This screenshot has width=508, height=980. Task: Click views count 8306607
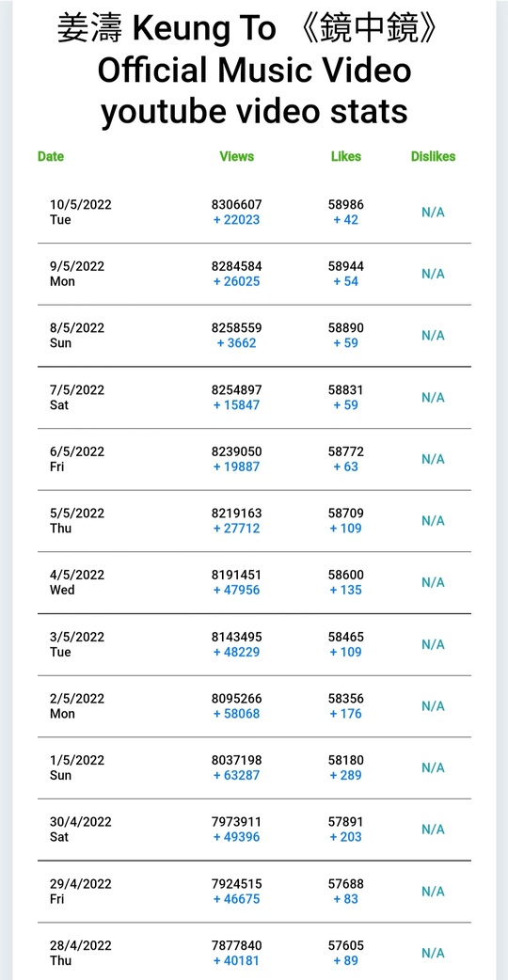coord(237,204)
